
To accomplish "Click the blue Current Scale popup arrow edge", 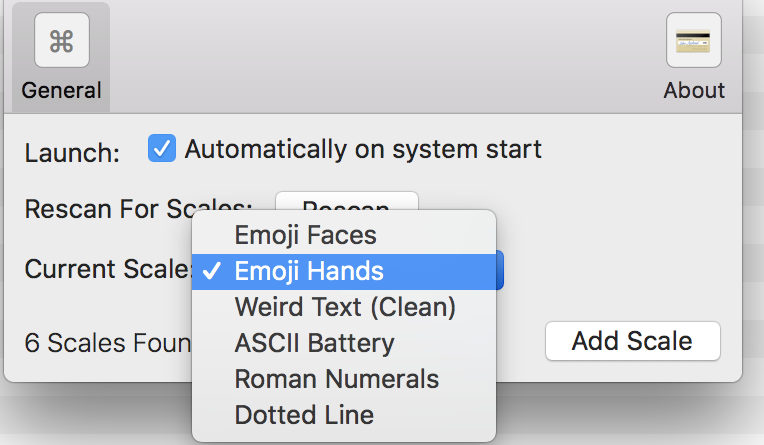I will [x=499, y=270].
